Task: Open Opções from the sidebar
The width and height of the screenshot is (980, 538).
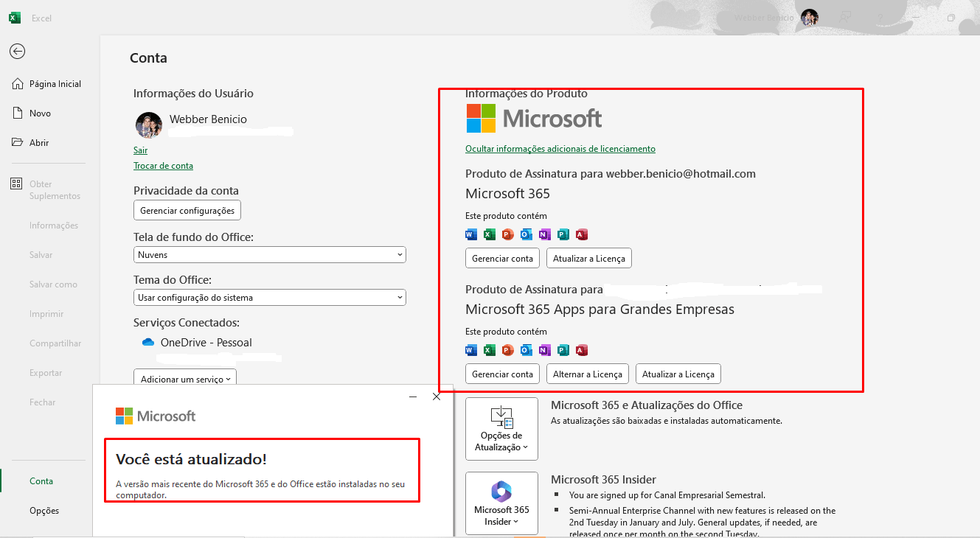Action: point(44,511)
